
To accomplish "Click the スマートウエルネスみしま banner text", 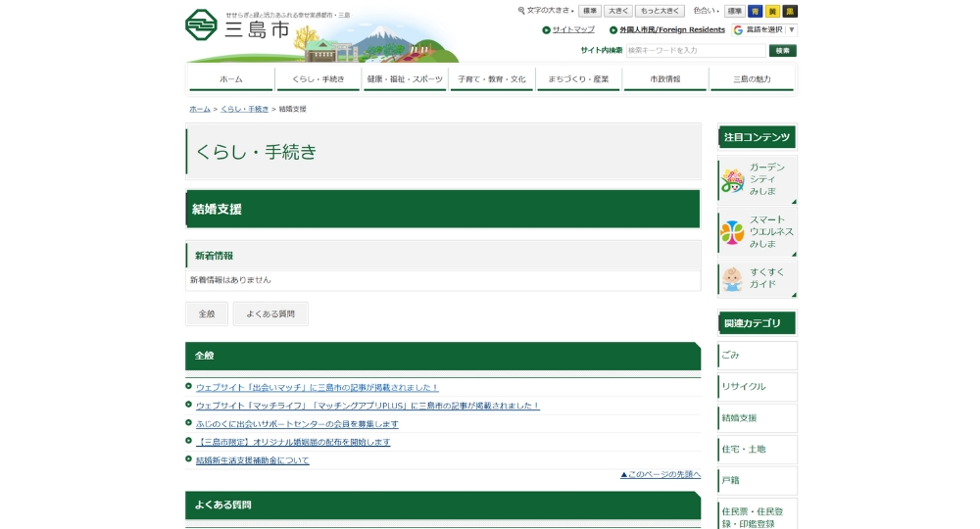I will coord(771,232).
